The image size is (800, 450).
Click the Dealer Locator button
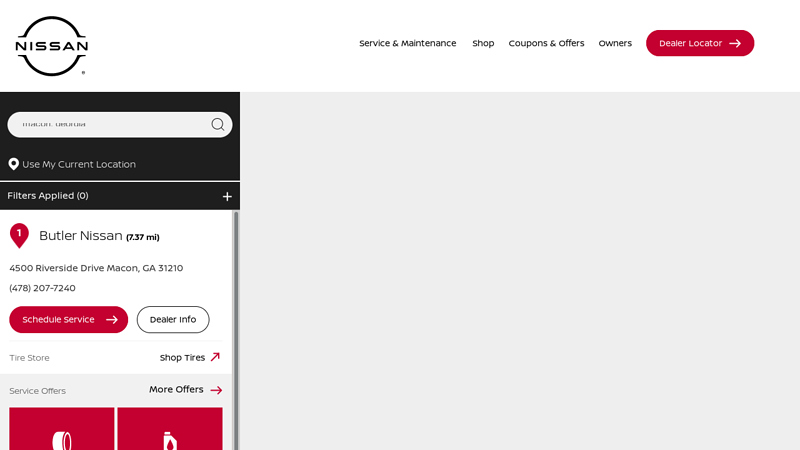tap(700, 43)
